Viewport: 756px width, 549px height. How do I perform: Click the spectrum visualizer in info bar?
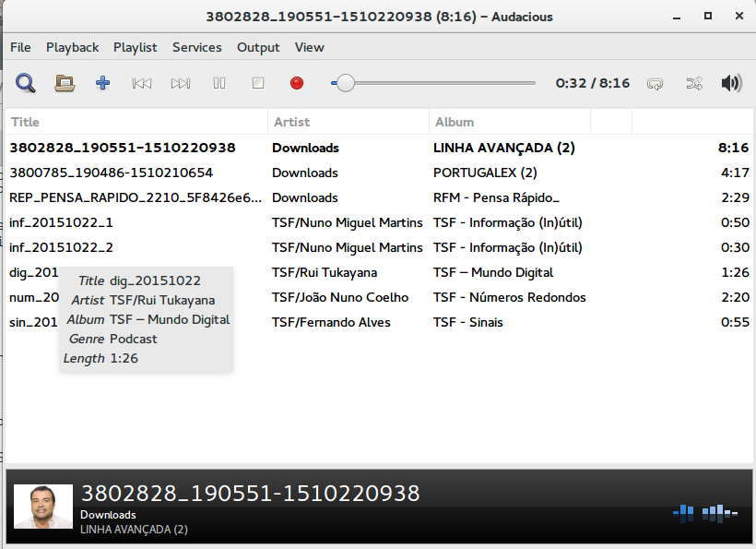705,513
